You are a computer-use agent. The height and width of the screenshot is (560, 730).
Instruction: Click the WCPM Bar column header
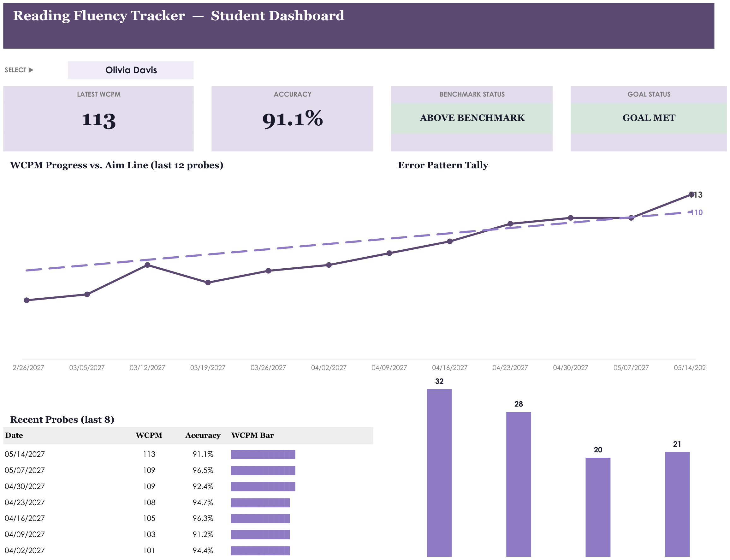252,435
